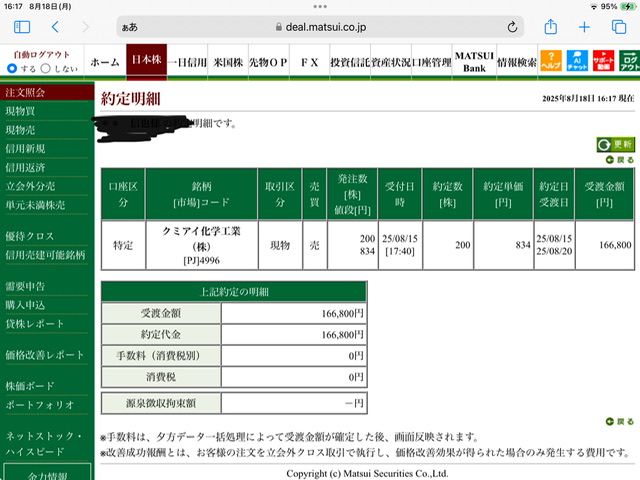
Task: Open the FX tab
Action: coord(309,62)
